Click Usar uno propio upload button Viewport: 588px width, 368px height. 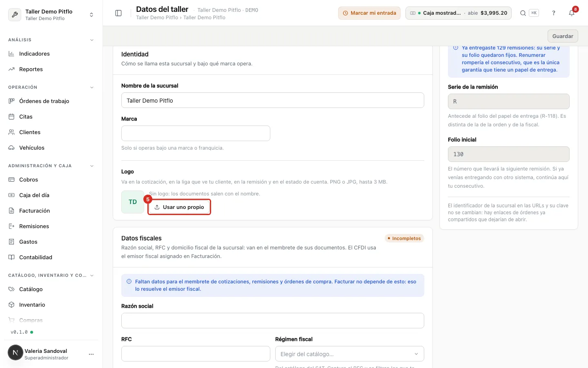point(179,207)
